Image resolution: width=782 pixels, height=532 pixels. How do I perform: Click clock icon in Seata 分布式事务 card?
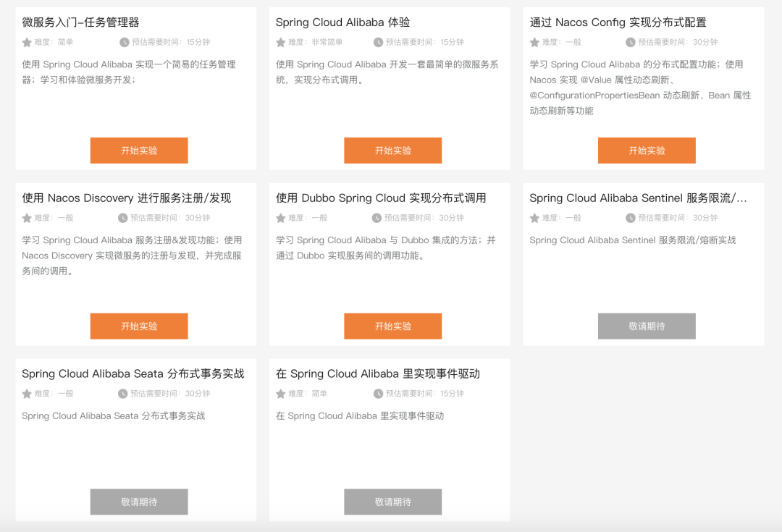tap(122, 394)
